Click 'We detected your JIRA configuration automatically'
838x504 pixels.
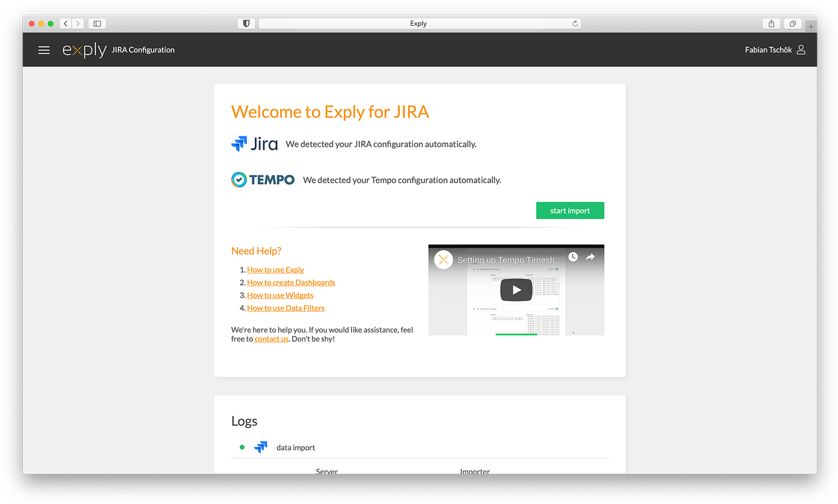tap(381, 144)
